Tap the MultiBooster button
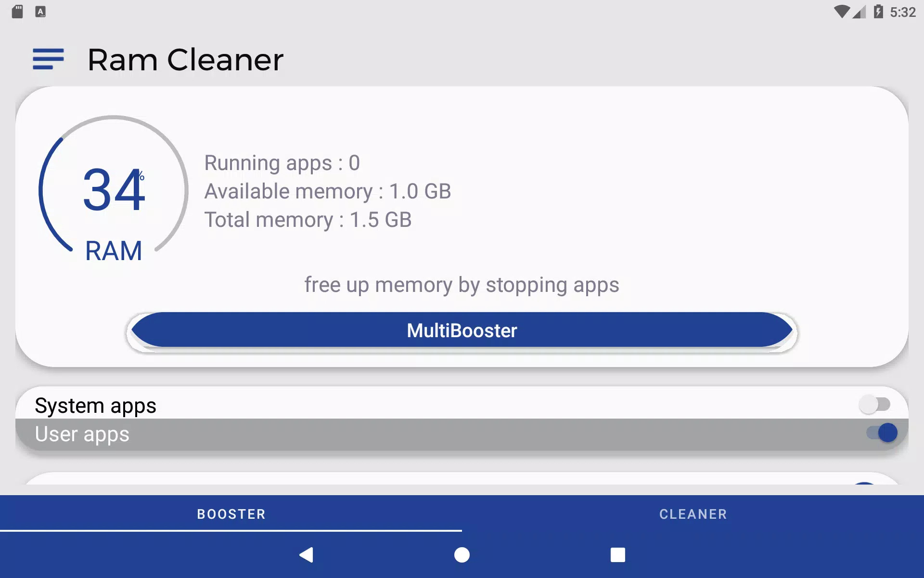This screenshot has width=924, height=578. tap(462, 330)
